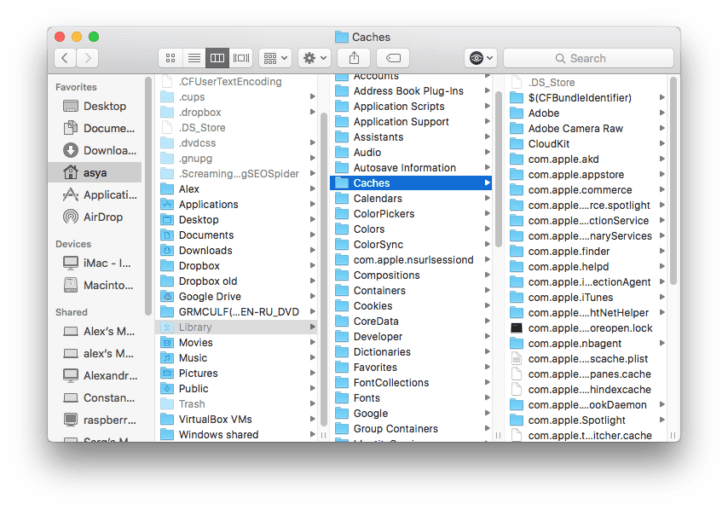The image size is (728, 510).
Task: Select the FontCollections folder
Action: (x=411, y=382)
